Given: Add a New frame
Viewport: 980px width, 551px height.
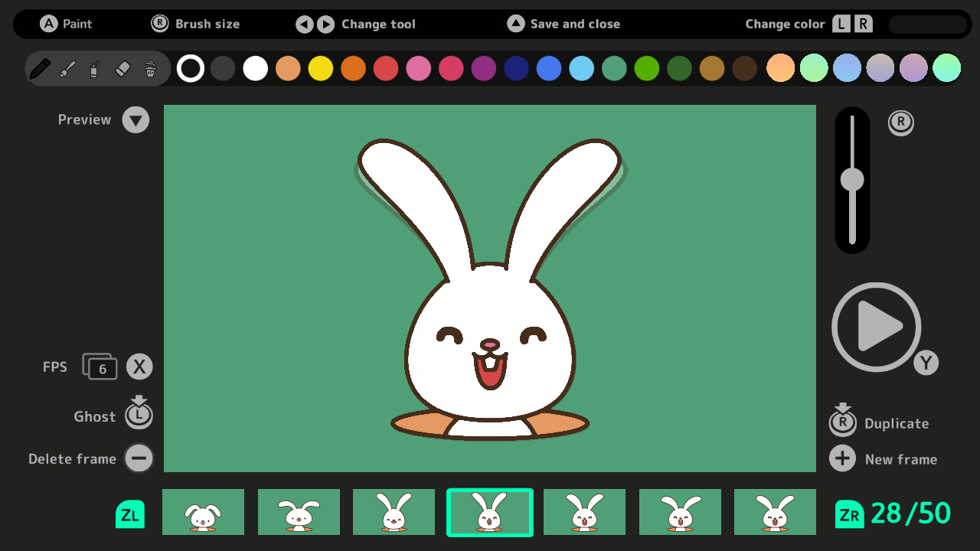Looking at the screenshot, I should 842,458.
